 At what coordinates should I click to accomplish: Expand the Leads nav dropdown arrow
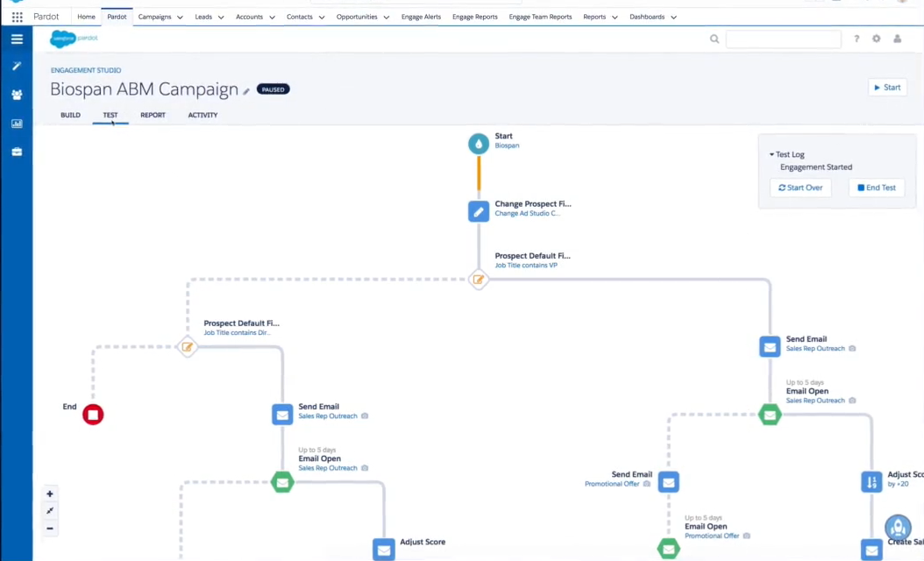click(221, 18)
